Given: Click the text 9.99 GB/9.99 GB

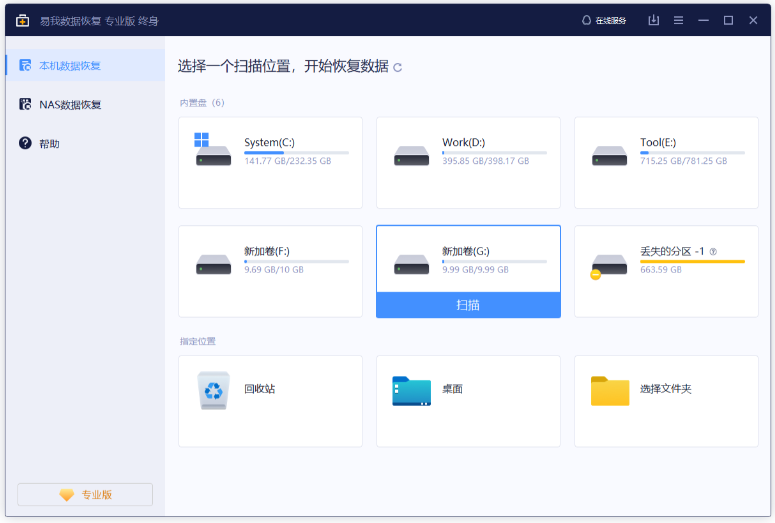Looking at the screenshot, I should (475, 270).
